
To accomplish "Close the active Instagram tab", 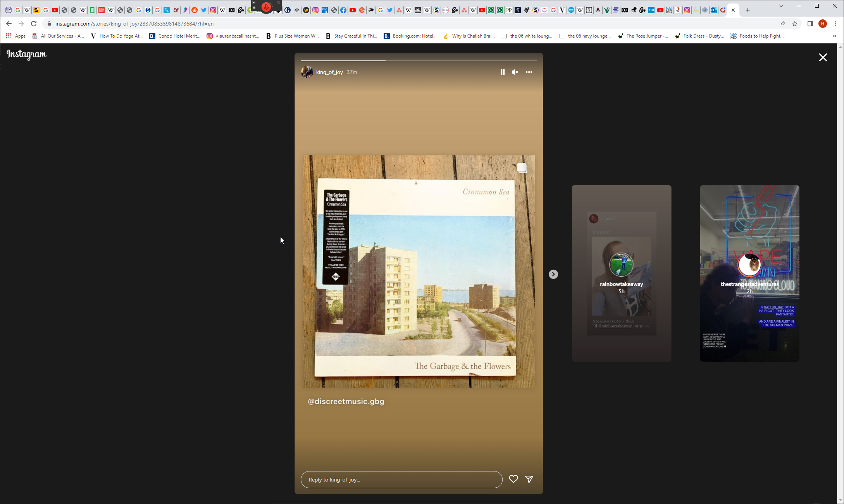I will click(x=733, y=10).
